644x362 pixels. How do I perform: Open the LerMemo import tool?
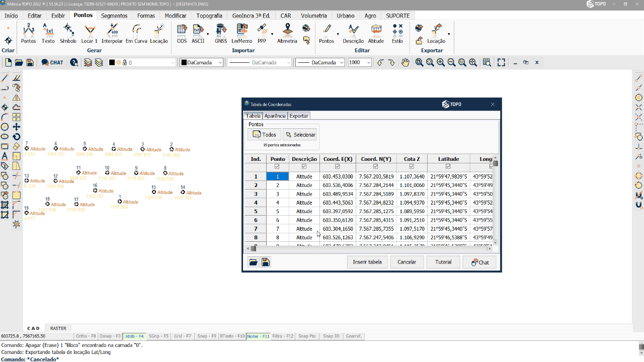point(242,33)
